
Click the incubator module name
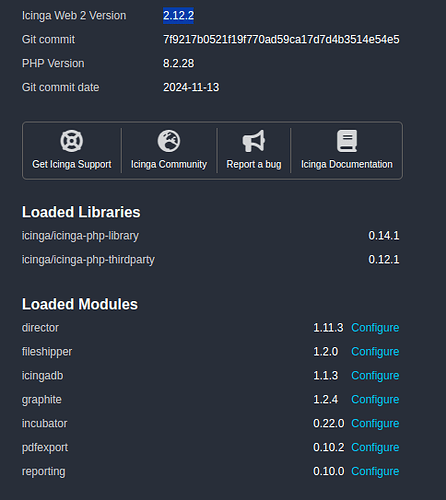(x=45, y=424)
